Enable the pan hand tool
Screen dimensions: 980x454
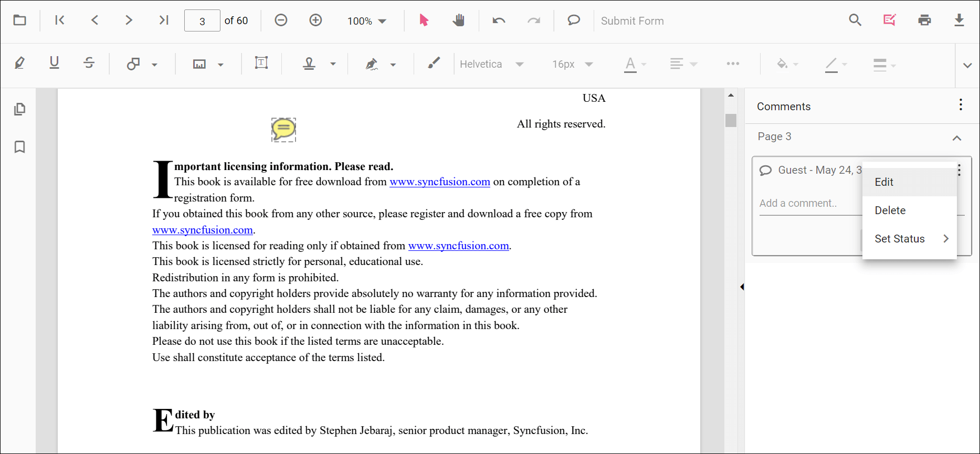pyautogui.click(x=458, y=20)
